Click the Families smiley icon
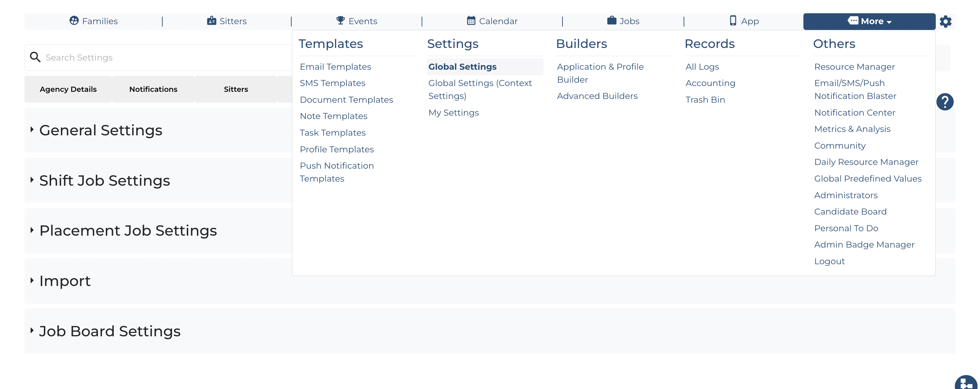 tap(74, 20)
